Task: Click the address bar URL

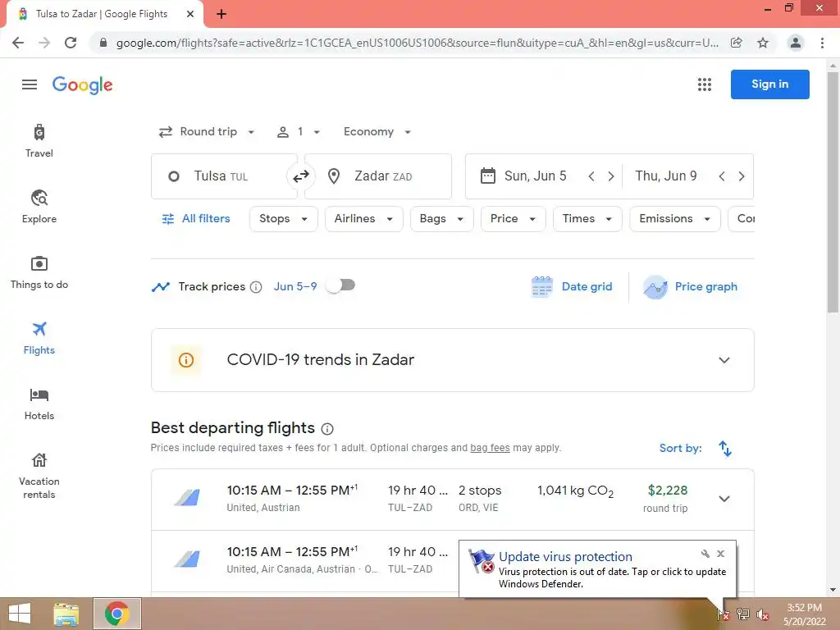Action: (x=417, y=43)
